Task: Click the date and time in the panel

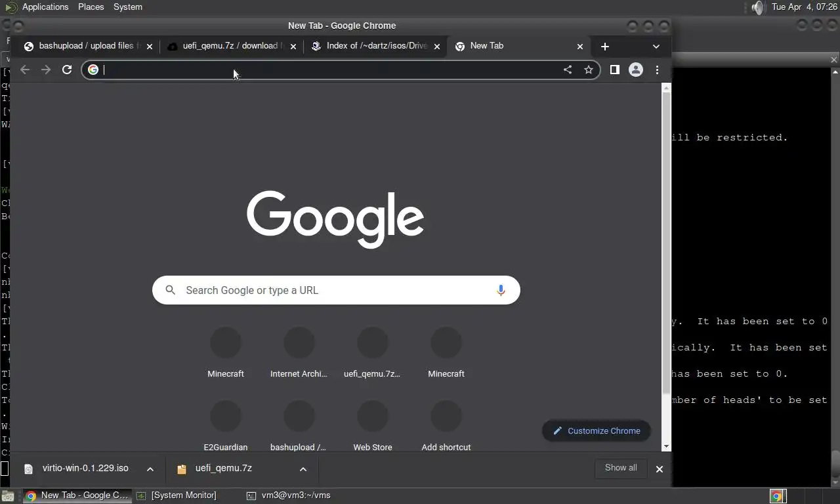Action: click(x=805, y=7)
